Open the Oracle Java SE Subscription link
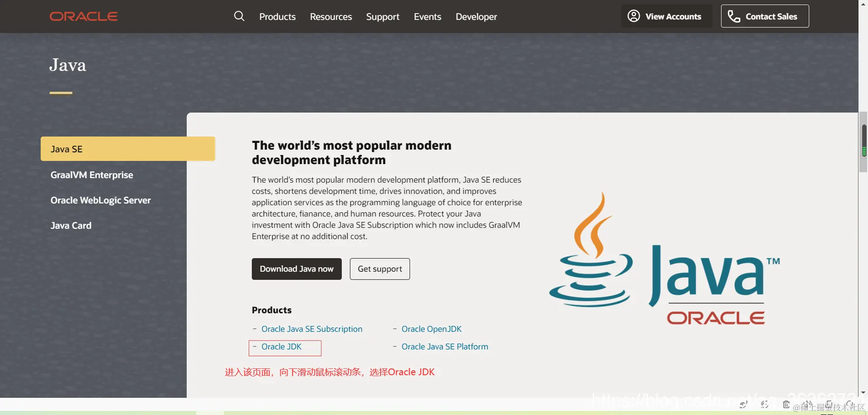The image size is (868, 415). (312, 329)
